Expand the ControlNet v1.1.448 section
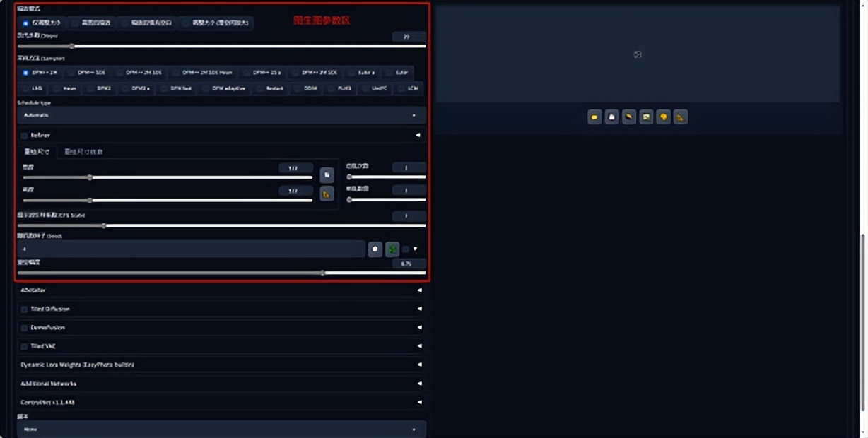Screen dimensions: 868x438 coord(221,402)
